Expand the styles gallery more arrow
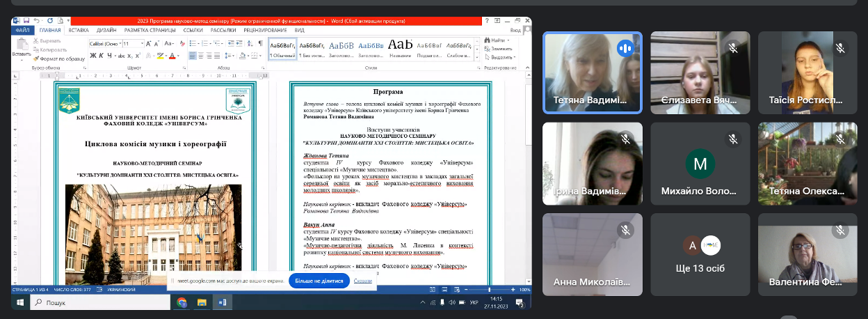The height and width of the screenshot is (319, 868). click(477, 57)
